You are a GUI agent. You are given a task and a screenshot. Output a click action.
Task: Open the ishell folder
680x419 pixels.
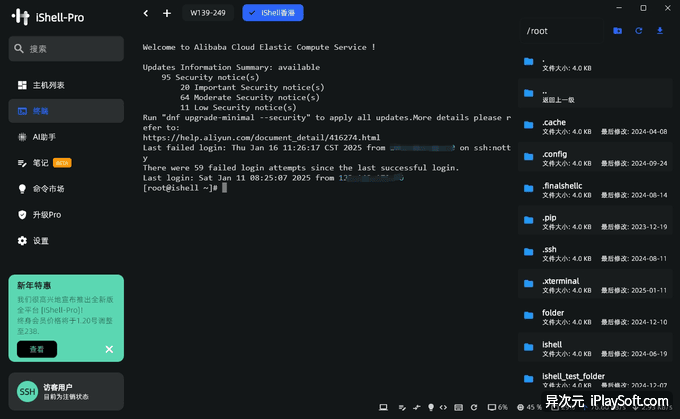click(595, 348)
